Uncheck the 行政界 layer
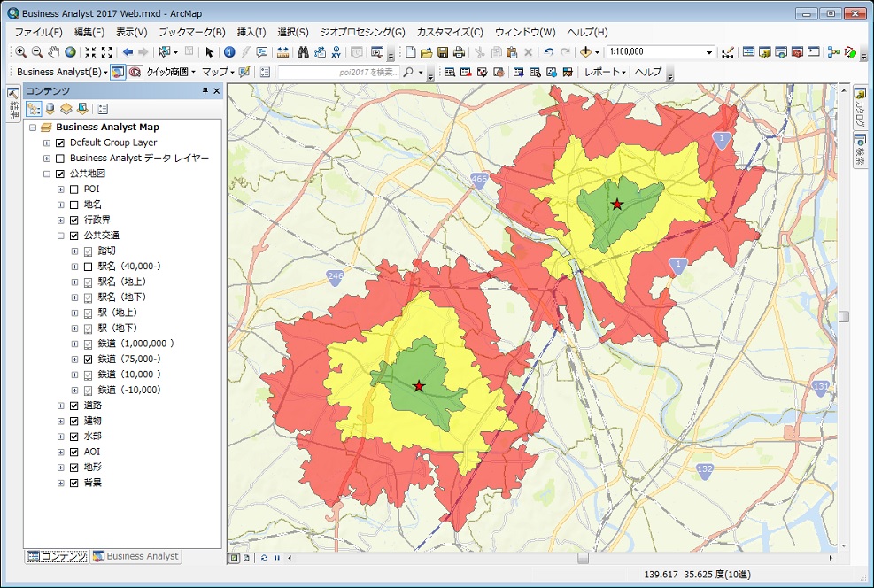The width and height of the screenshot is (874, 588). tap(74, 220)
